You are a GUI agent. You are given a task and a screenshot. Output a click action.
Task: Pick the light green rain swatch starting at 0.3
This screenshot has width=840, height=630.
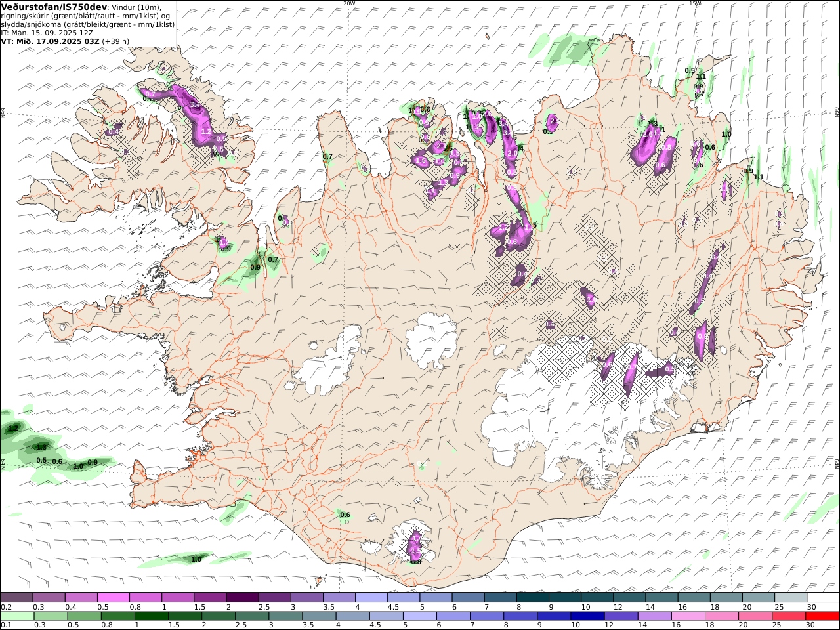tap(51, 616)
